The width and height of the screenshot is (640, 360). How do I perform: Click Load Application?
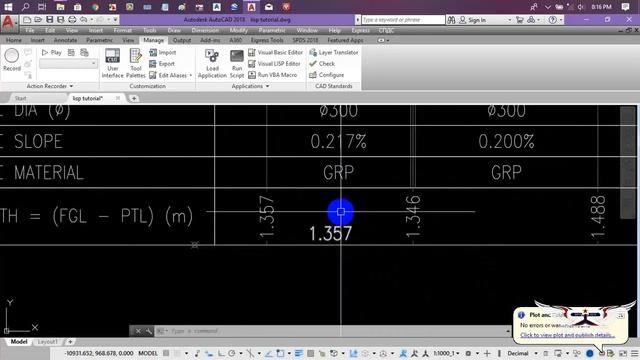click(212, 63)
